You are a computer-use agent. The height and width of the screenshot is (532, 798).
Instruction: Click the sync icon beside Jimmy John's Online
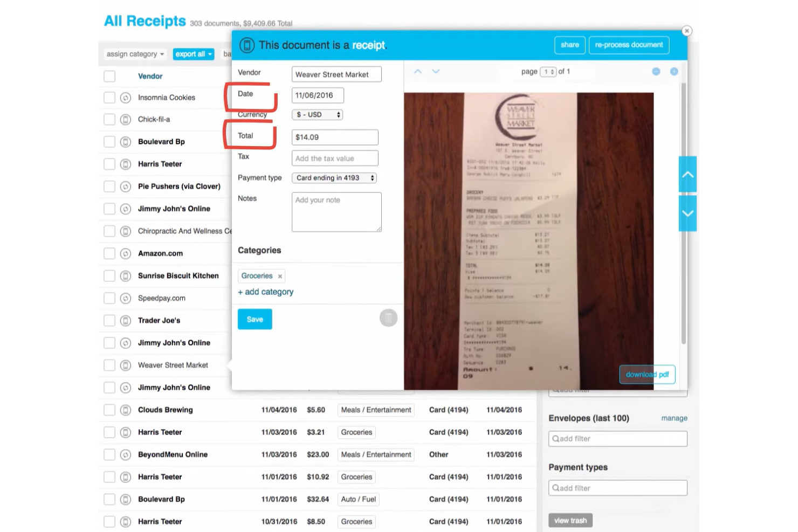click(125, 209)
